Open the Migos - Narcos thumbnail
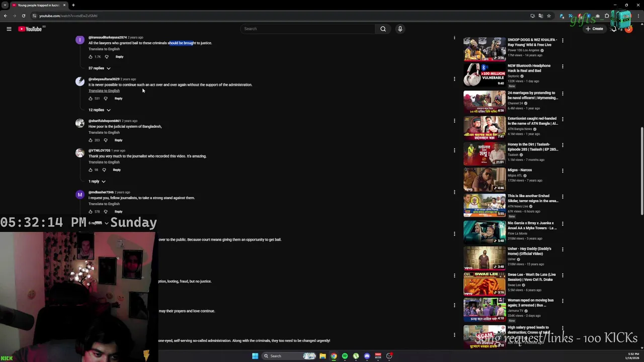This screenshot has width=644, height=362. (485, 179)
